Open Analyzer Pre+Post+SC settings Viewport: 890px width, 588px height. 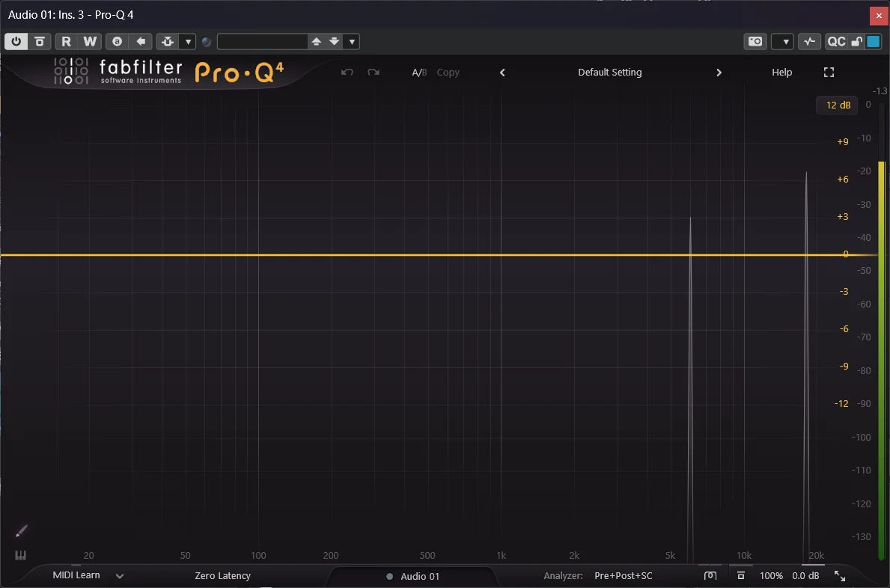(624, 575)
